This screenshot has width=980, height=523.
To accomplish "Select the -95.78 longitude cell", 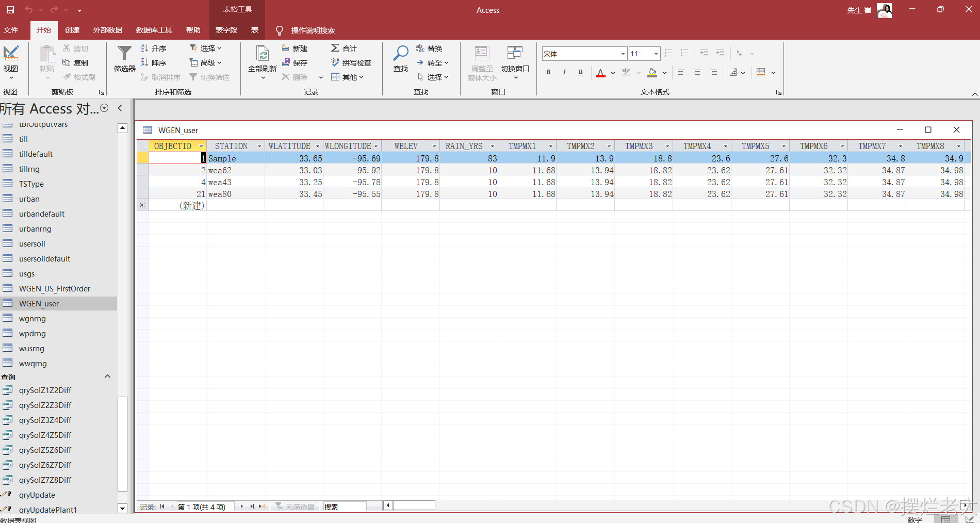I will [x=352, y=182].
